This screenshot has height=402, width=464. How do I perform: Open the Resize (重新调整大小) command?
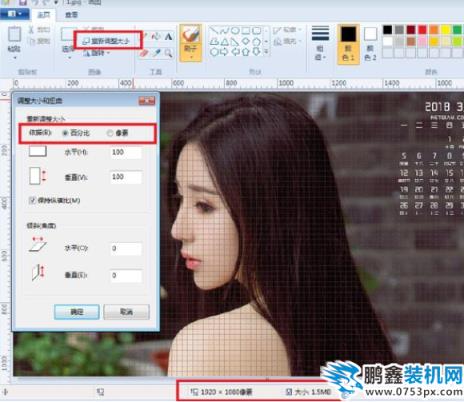(106, 41)
